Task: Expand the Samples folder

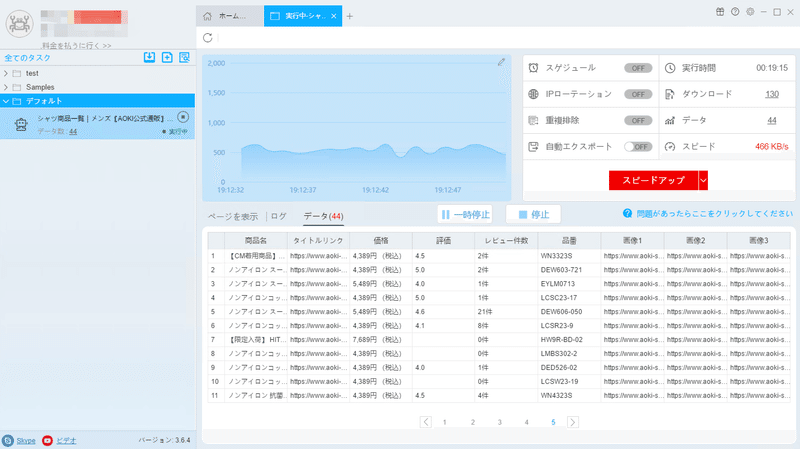Action: click(x=6, y=87)
